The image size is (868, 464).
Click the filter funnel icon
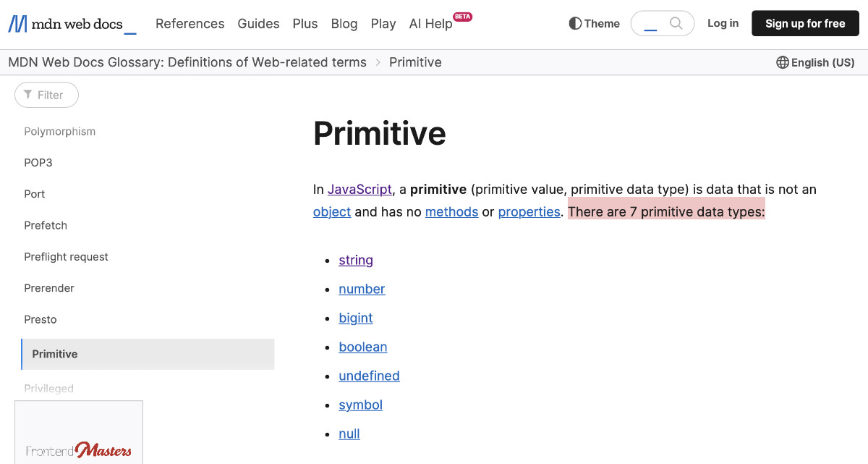(27, 95)
